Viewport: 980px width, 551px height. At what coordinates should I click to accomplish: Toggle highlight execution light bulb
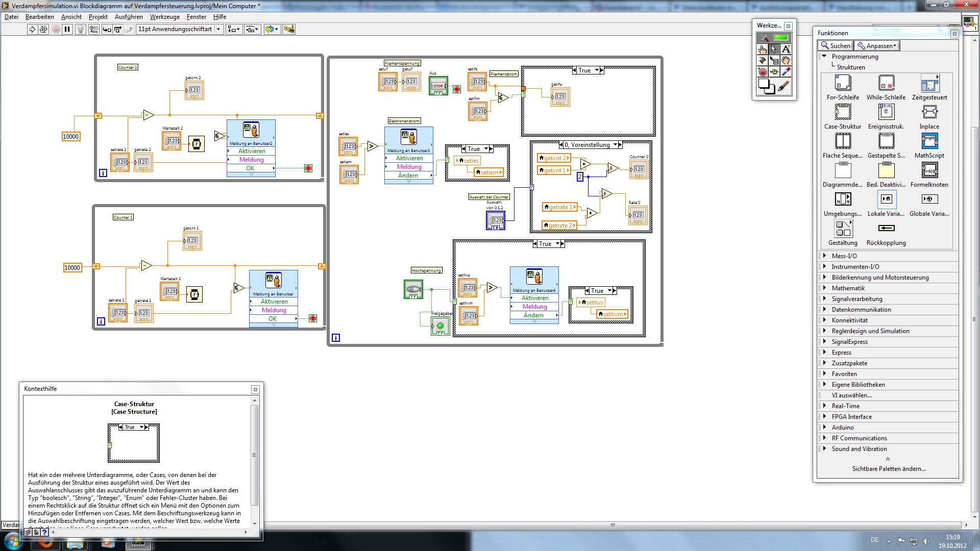(x=80, y=29)
